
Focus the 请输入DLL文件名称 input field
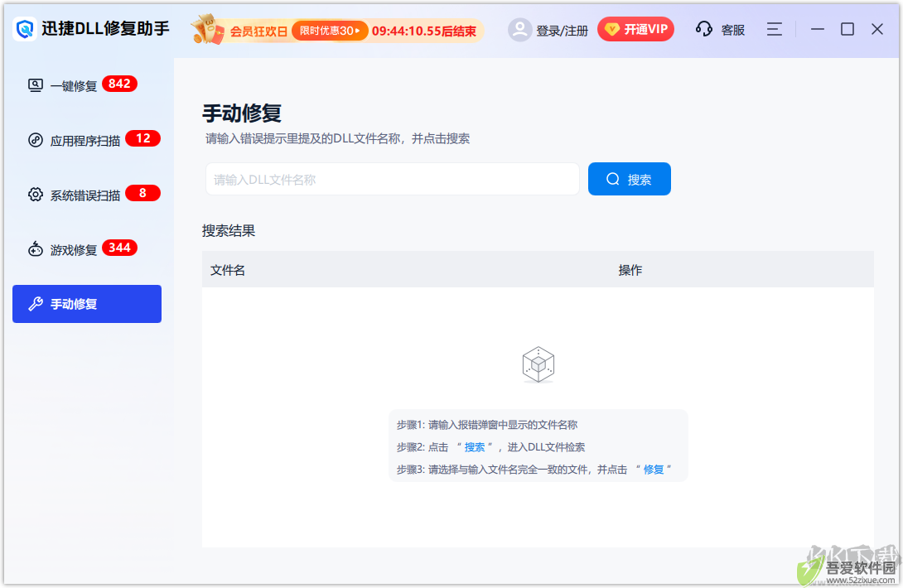point(392,179)
